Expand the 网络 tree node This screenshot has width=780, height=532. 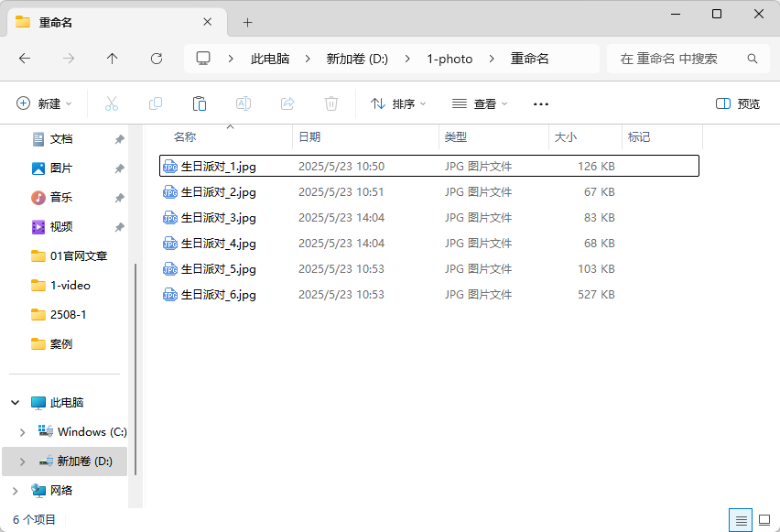tap(15, 491)
